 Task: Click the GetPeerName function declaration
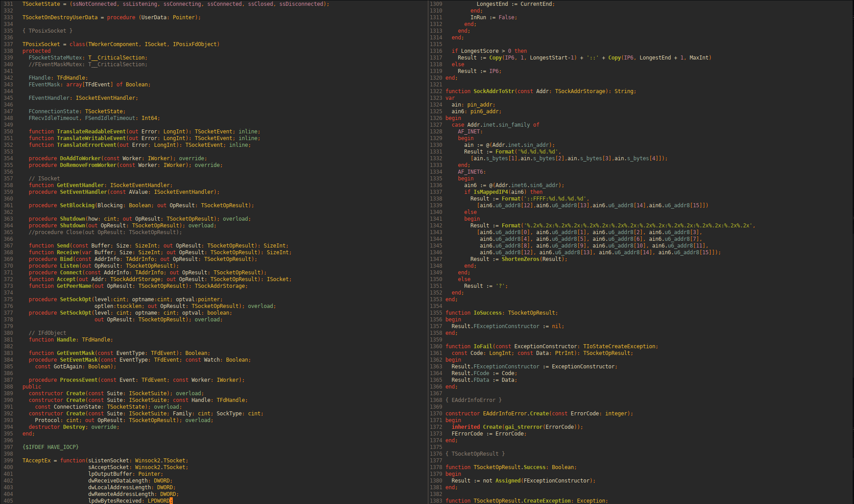point(74,286)
